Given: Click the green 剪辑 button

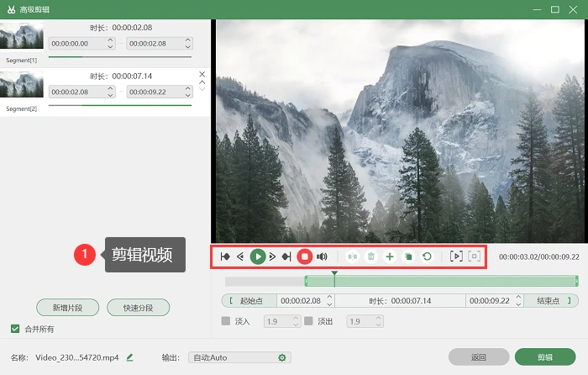Looking at the screenshot, I should coord(545,357).
